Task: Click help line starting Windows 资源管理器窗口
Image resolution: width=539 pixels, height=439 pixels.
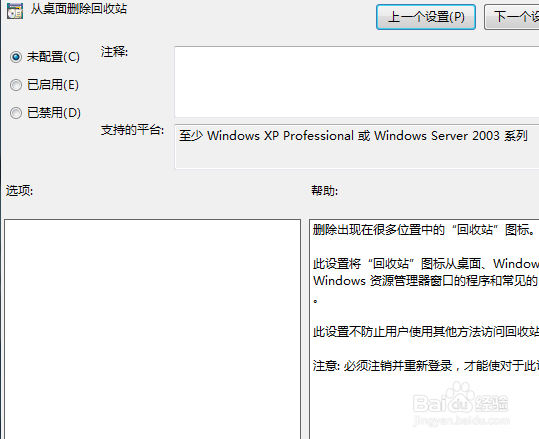Action: 426,281
